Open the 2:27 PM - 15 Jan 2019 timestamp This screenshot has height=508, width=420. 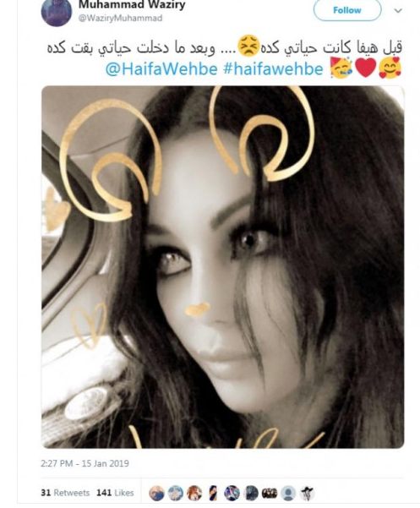click(x=85, y=463)
